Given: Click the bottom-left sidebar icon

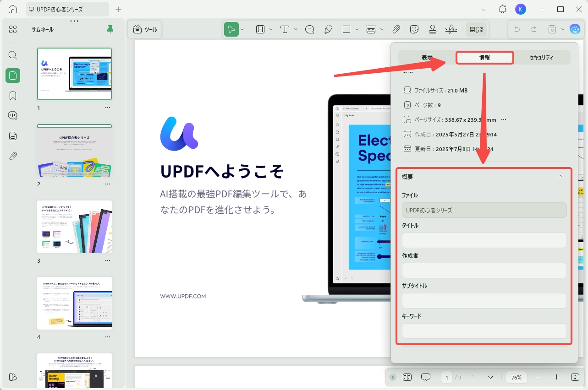Looking at the screenshot, I should click(13, 377).
